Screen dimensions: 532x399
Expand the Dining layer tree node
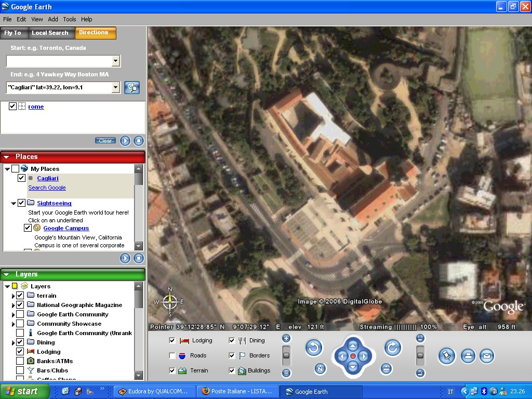tap(13, 343)
